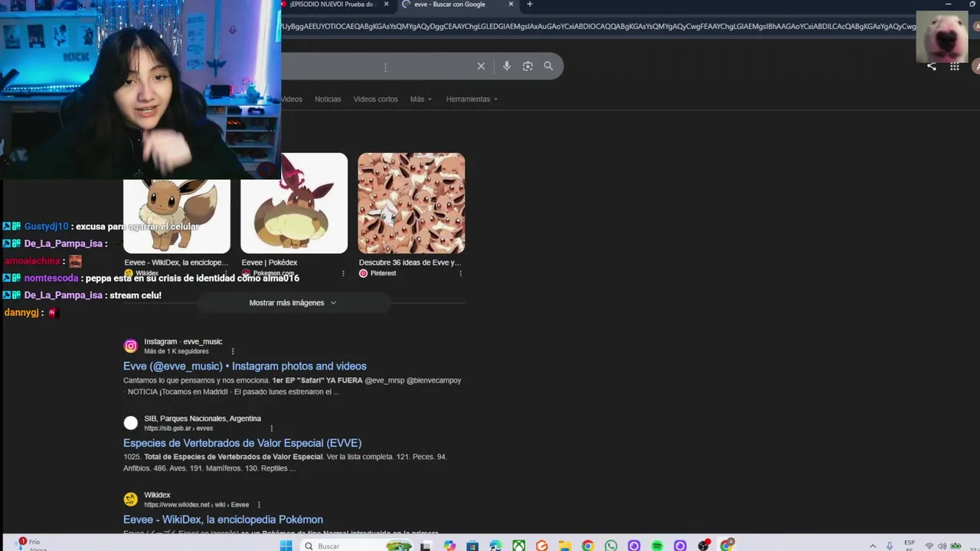Show hidden system tray icons
This screenshot has width=980, height=551.
click(872, 546)
